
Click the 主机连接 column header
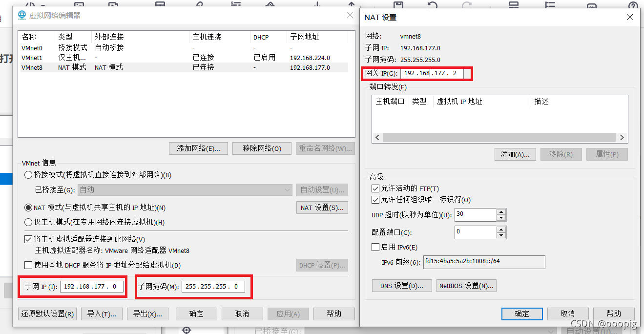(x=220, y=37)
